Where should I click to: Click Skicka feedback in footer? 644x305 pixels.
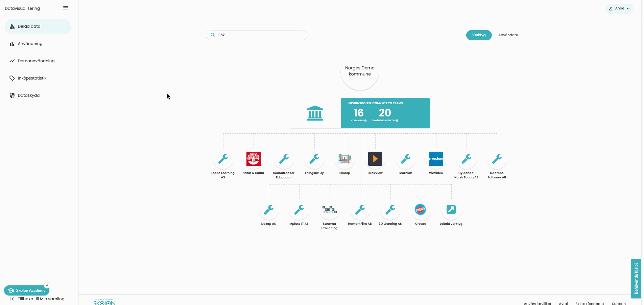pyautogui.click(x=590, y=303)
